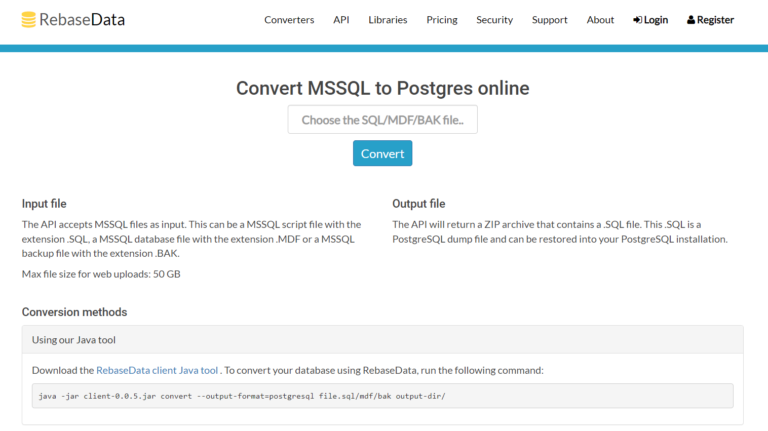The height and width of the screenshot is (431, 768).
Task: View the Security page
Action: tap(494, 20)
